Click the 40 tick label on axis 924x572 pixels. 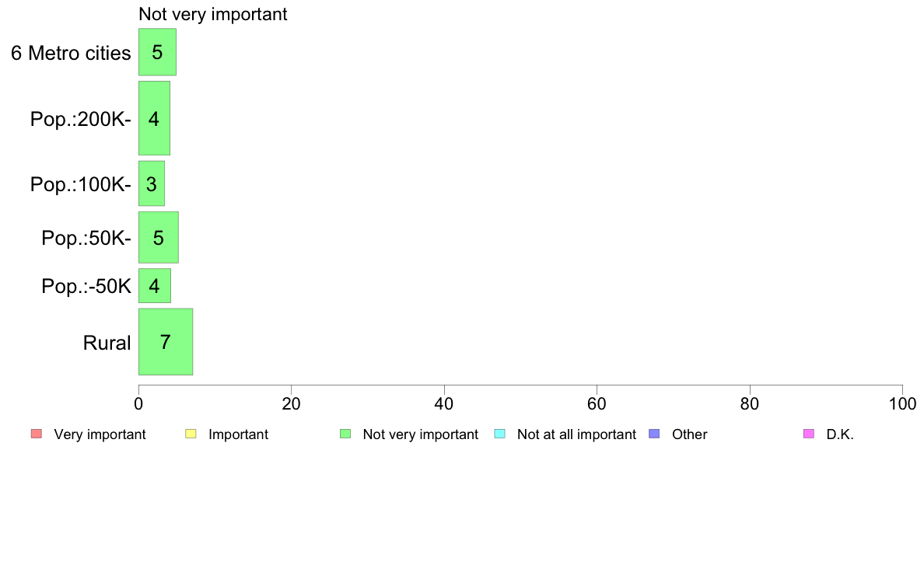[x=444, y=403]
